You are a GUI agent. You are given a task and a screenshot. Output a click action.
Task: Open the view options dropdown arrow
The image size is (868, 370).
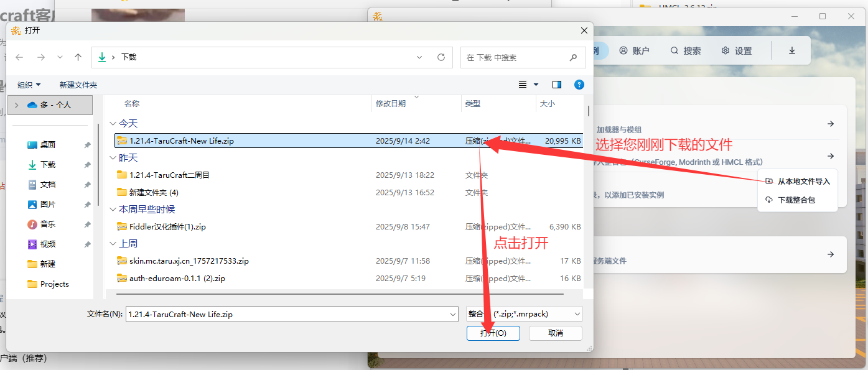536,85
